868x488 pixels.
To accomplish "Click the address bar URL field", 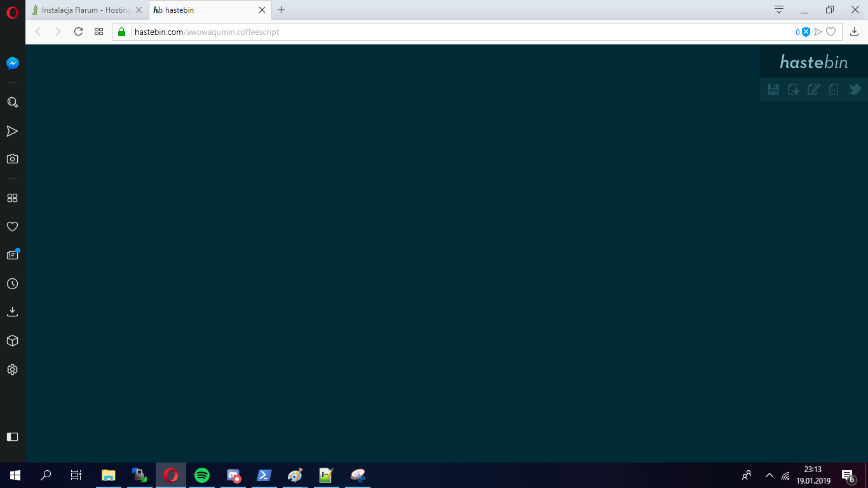I will 445,32.
